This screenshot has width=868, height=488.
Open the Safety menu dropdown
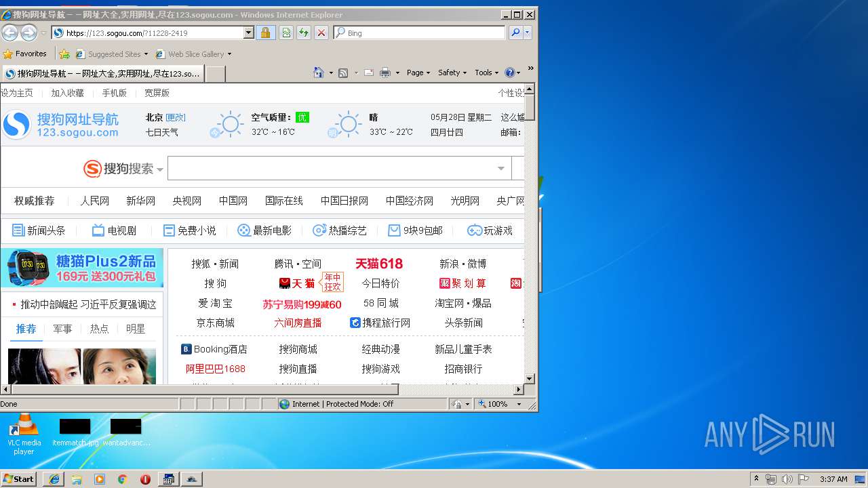[452, 73]
